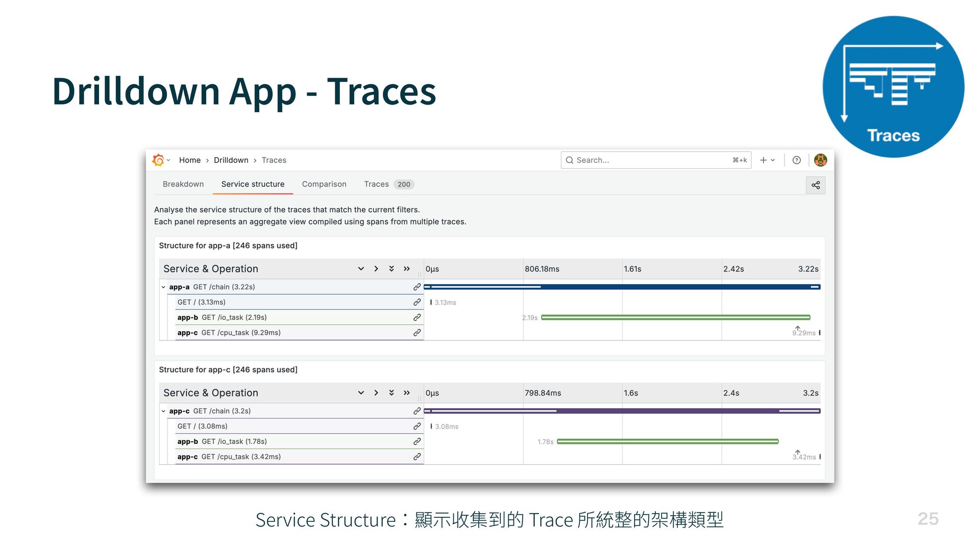
Task: Click link icon for app-c GET /cpu_task (3.42ms)
Action: [x=417, y=457]
